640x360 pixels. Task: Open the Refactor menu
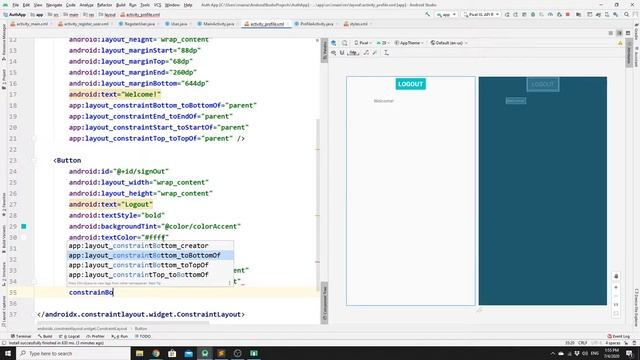tap(104, 5)
